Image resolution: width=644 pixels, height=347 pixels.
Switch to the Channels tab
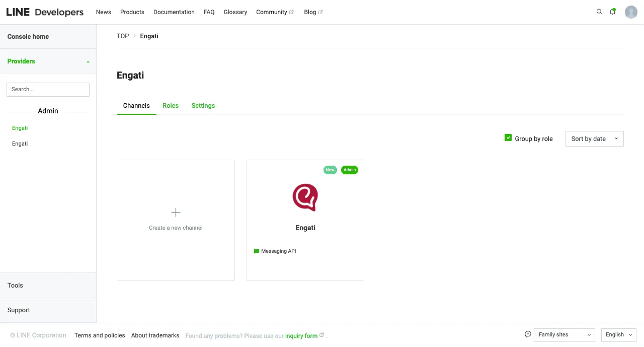coord(136,106)
